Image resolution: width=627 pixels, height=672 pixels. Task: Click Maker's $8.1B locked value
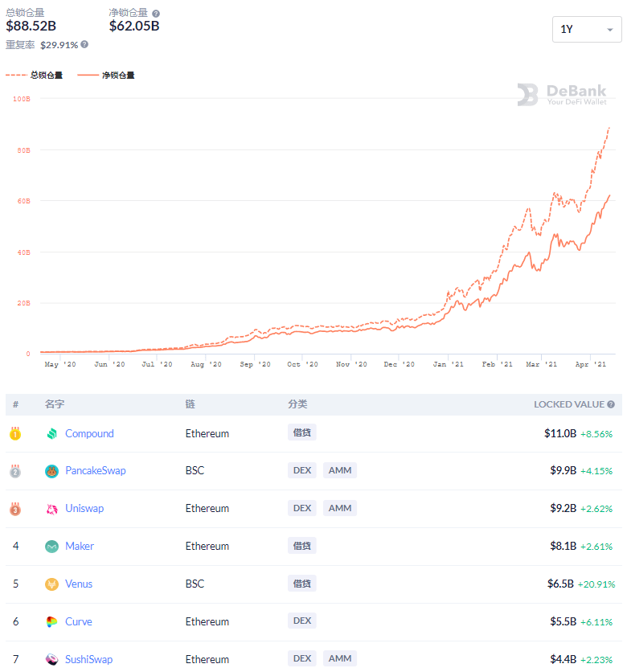[x=563, y=546]
